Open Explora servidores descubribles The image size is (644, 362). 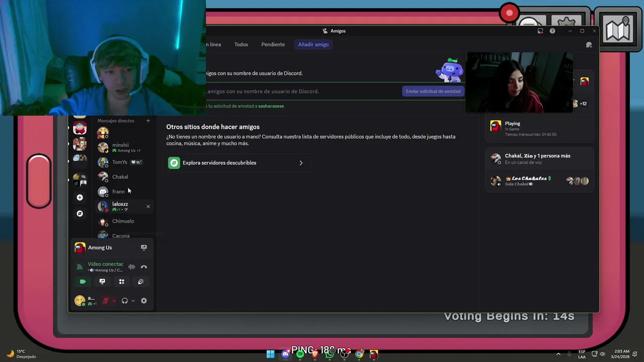[x=237, y=163]
